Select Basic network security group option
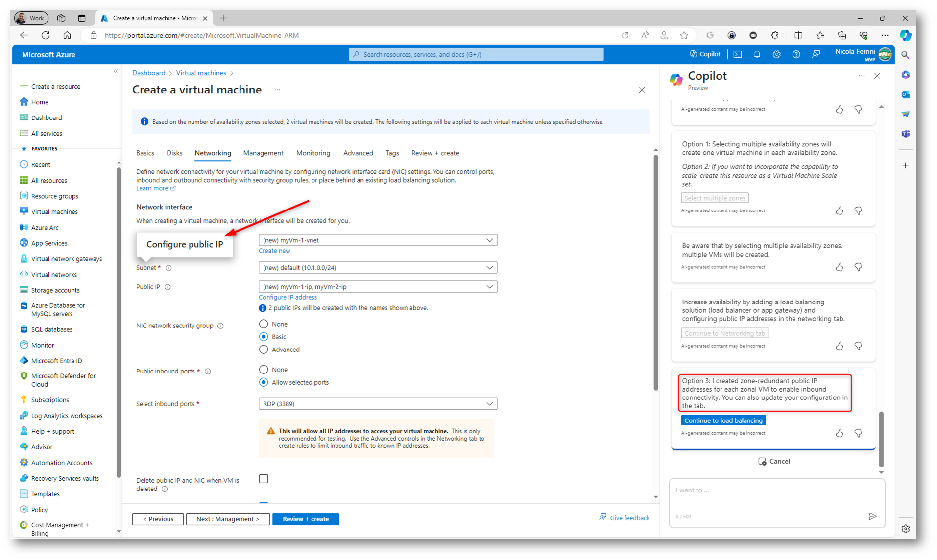Image resolution: width=937 pixels, height=560 pixels. point(264,336)
